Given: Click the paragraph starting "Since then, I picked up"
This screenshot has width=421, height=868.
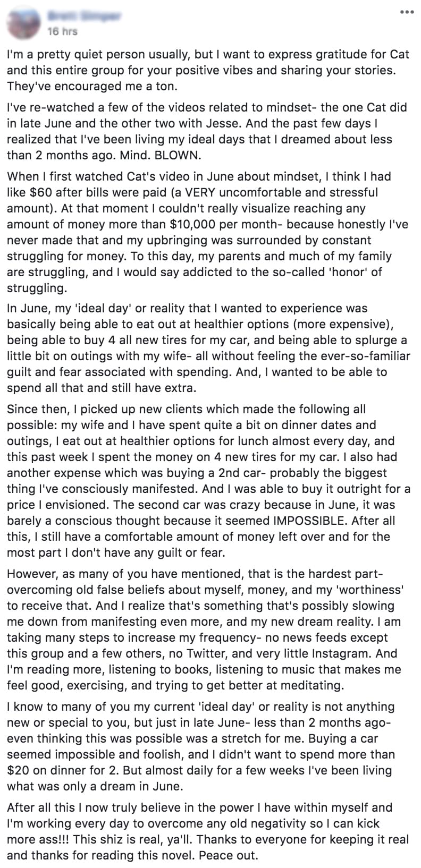Looking at the screenshot, I should [207, 481].
